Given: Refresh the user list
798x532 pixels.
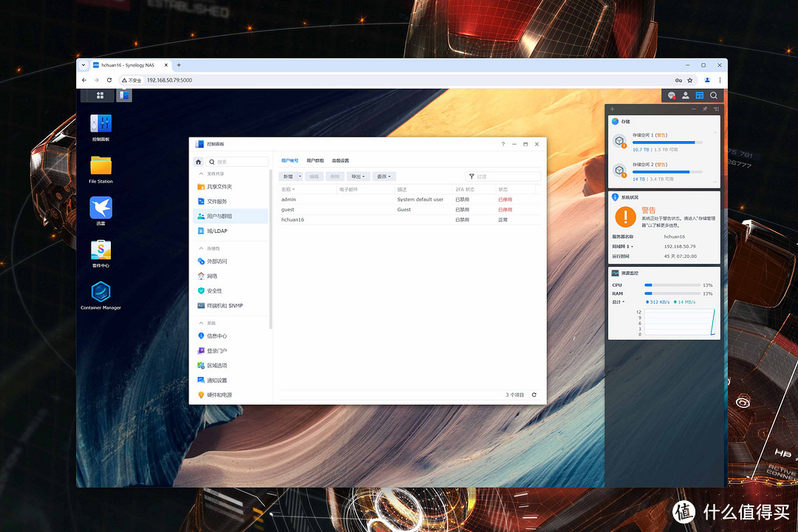Looking at the screenshot, I should click(x=534, y=395).
